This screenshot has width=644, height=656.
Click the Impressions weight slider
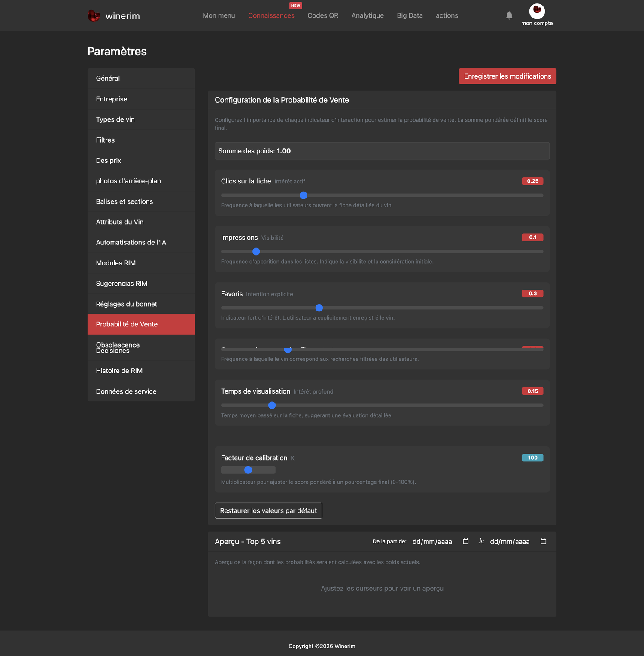coord(382,252)
